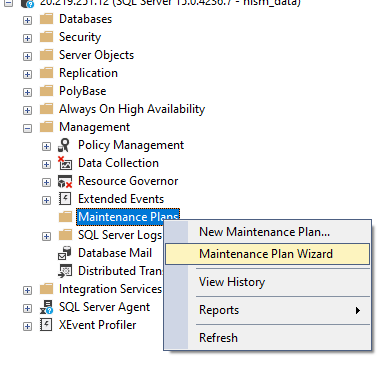Choose Refresh in the context menu
390x366 pixels.
point(268,338)
